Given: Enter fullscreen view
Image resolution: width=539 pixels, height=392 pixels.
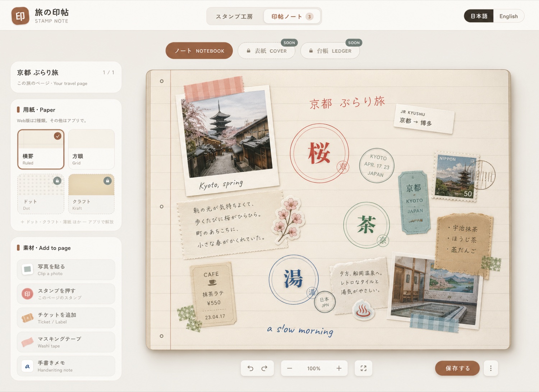Looking at the screenshot, I should (363, 368).
